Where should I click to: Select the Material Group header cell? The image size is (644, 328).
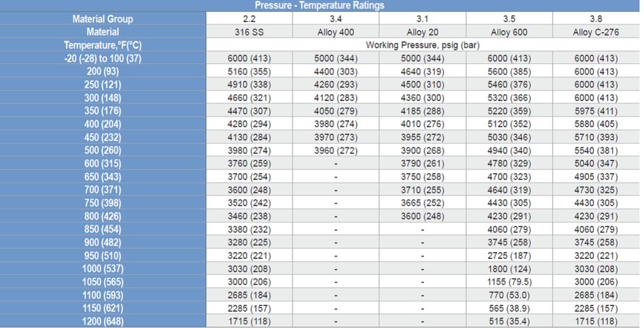click(103, 18)
